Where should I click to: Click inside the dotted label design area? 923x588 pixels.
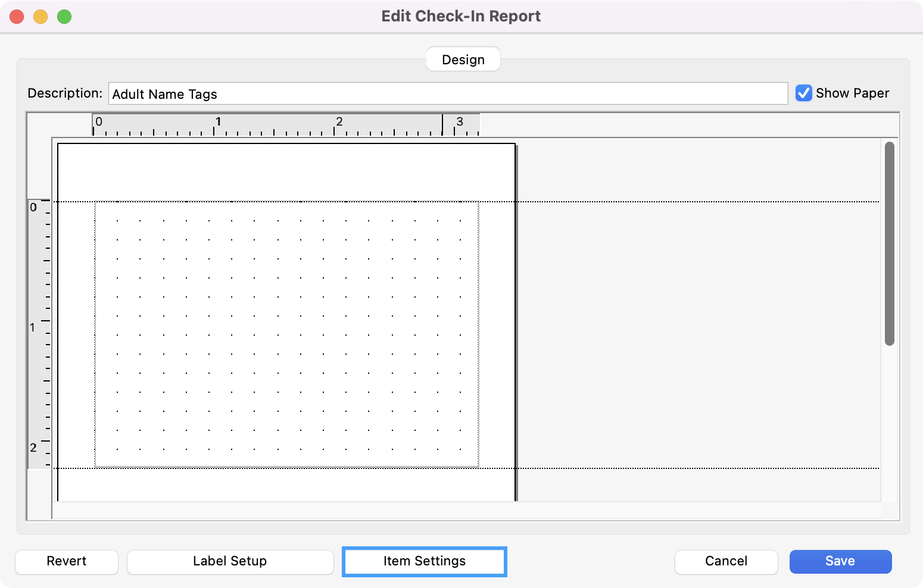pyautogui.click(x=286, y=333)
